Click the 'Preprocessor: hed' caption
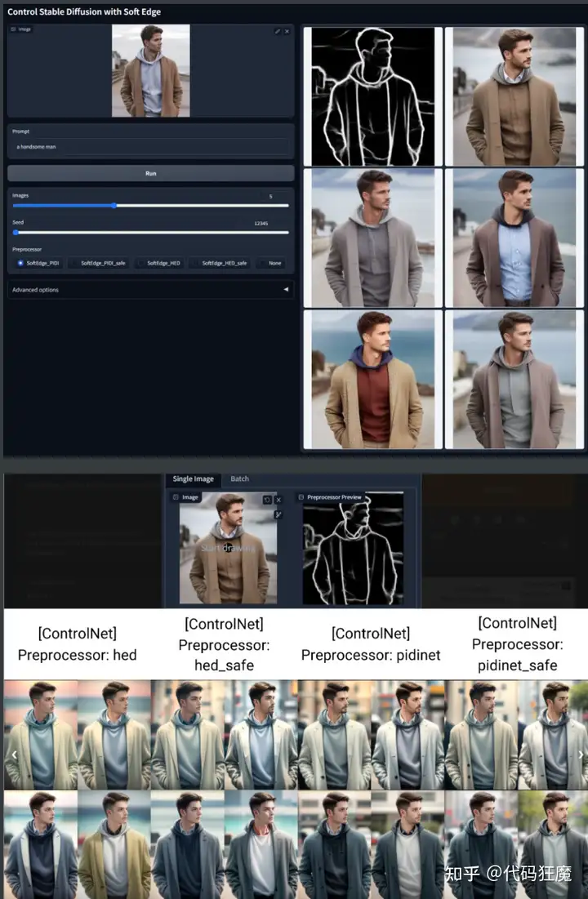Screen dimensions: 588x899 pyautogui.click(x=78, y=655)
